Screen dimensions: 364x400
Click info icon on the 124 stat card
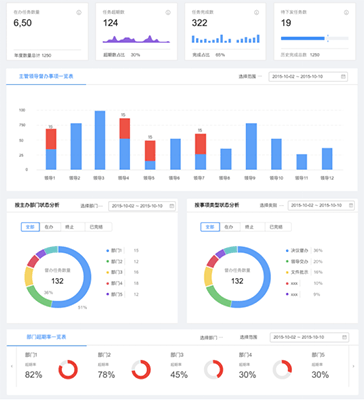[x=168, y=13]
